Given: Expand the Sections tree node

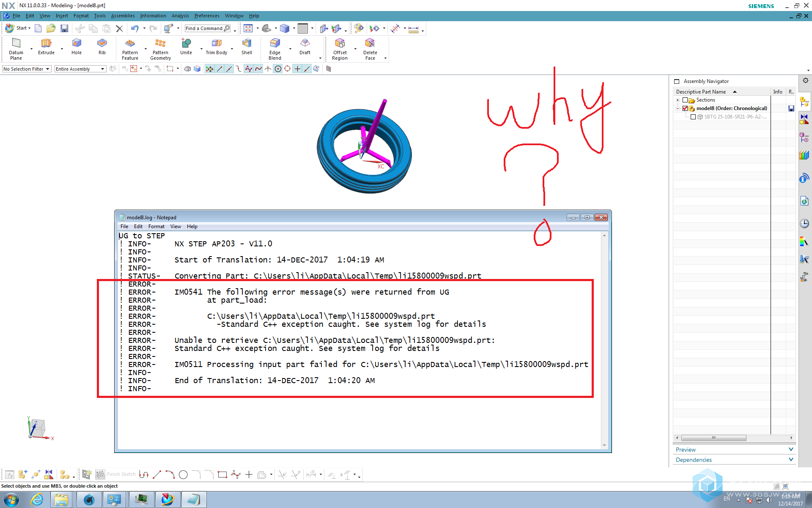Looking at the screenshot, I should point(678,100).
